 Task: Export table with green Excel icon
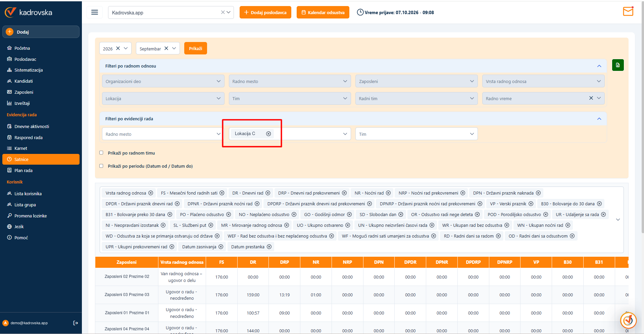(618, 65)
